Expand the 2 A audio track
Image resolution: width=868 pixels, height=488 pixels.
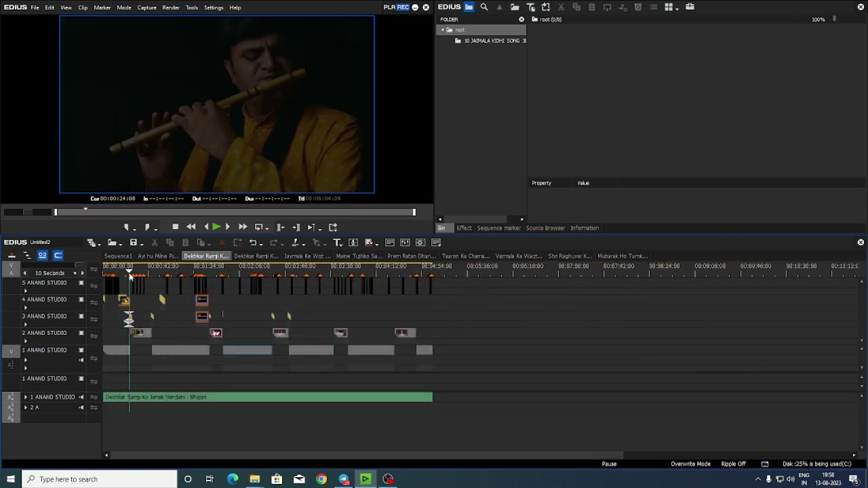[x=26, y=407]
